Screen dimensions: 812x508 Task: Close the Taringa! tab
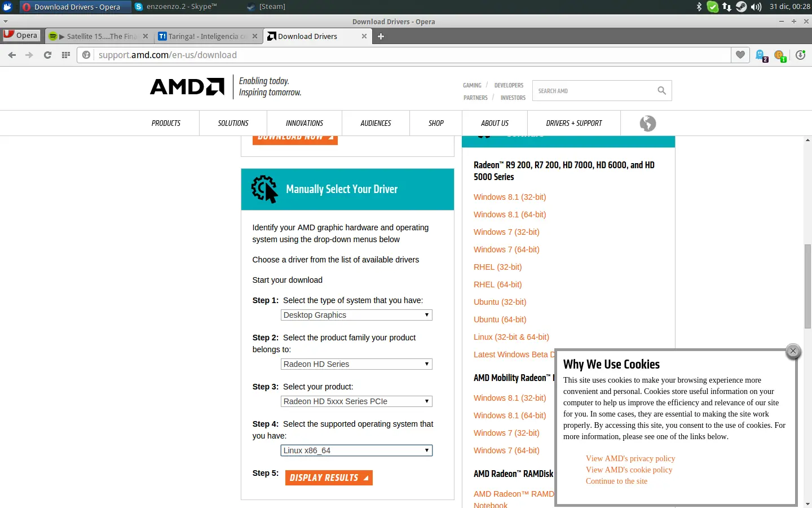click(x=255, y=36)
